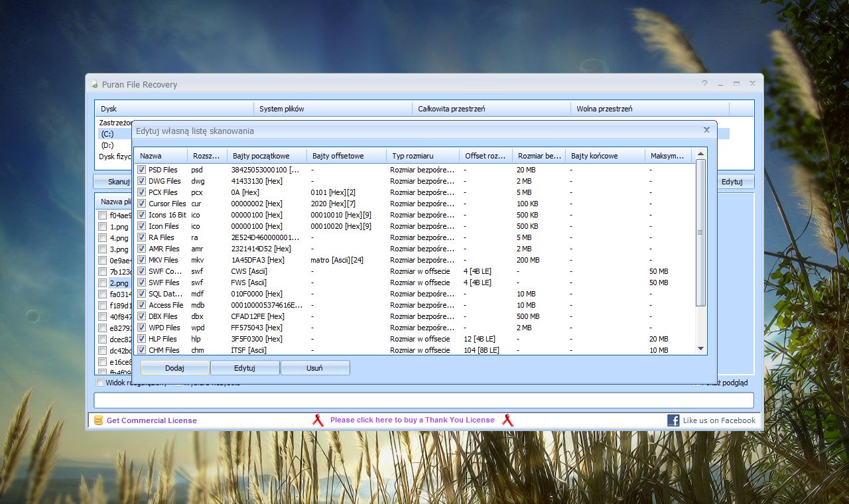Uncheck the PSD Files checkbox
The width and height of the screenshot is (849, 504).
(x=141, y=170)
